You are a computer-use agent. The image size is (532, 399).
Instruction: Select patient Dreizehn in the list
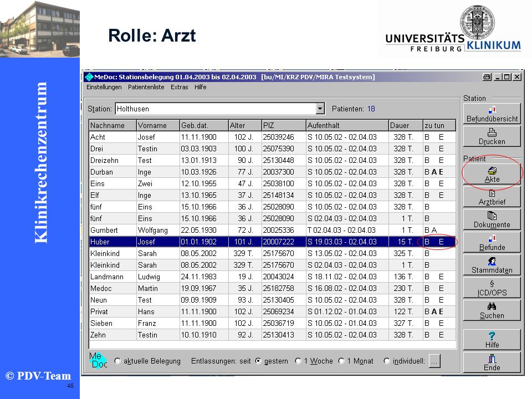272,160
